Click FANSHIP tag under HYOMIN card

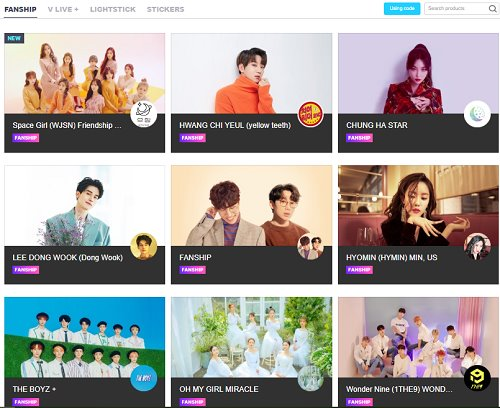359,270
